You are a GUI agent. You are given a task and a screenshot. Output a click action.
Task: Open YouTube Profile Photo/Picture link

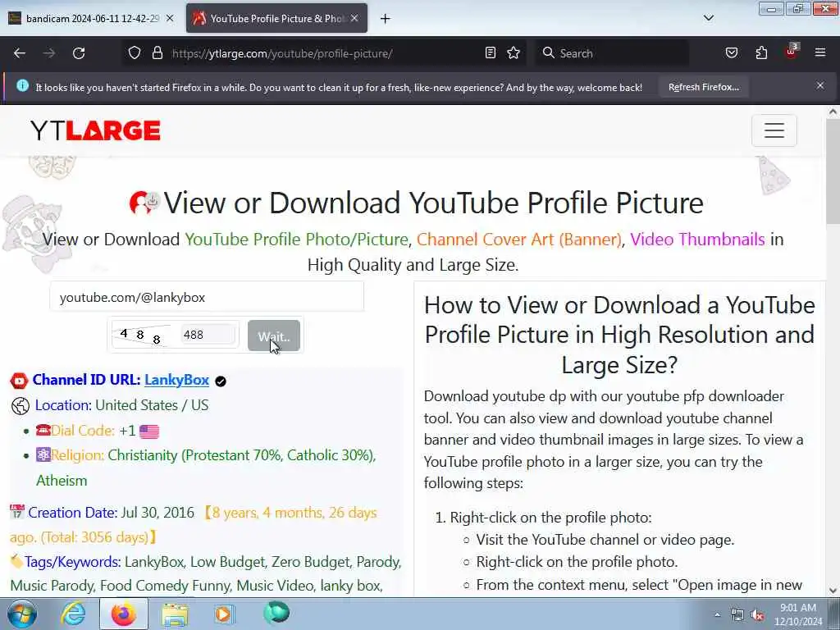tap(297, 239)
